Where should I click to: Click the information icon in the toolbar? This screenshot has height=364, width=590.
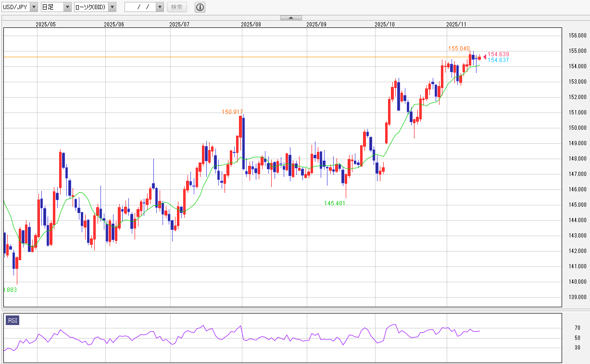(x=200, y=7)
